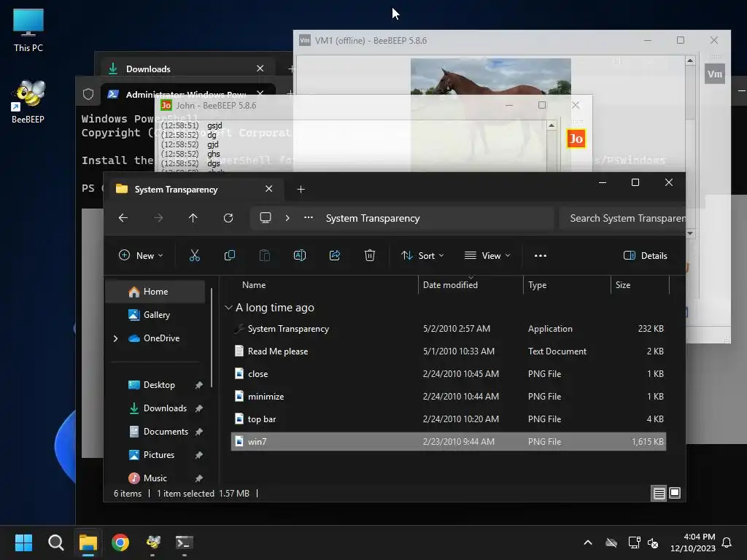Screen dimensions: 747x560
Task: Click the clock date 12/10/2023 on taskbar
Action: 693,548
